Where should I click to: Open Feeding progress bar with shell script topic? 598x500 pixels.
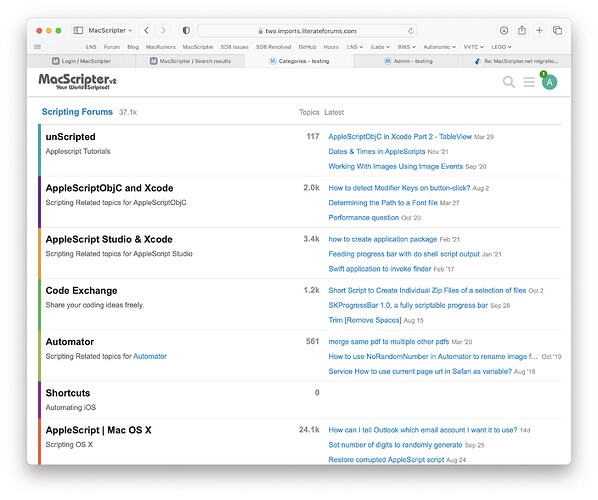coord(404,254)
